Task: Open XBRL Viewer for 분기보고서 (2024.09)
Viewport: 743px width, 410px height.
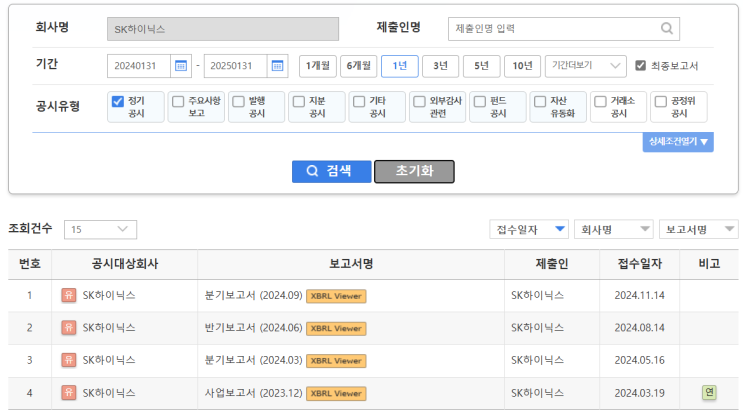Action: tap(336, 296)
